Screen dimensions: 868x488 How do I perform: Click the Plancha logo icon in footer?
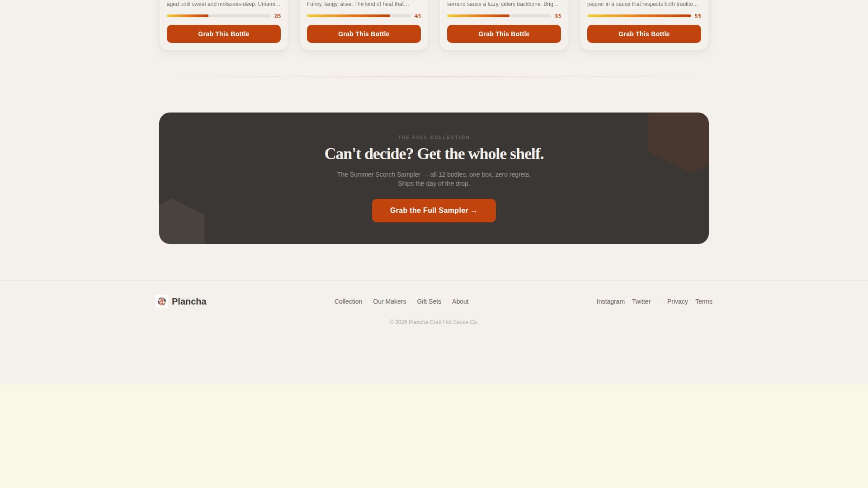(162, 301)
